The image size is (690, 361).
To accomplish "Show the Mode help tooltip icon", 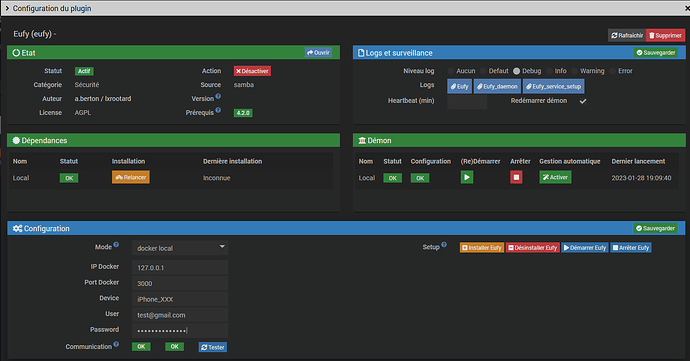I will [x=116, y=244].
